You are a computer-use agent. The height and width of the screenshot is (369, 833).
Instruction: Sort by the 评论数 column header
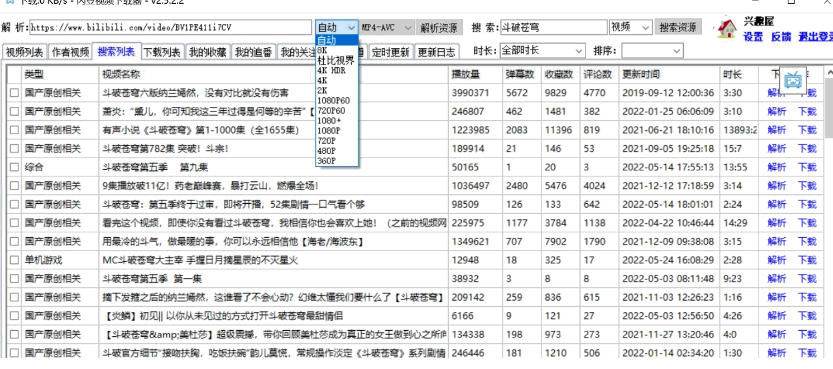coord(600,75)
